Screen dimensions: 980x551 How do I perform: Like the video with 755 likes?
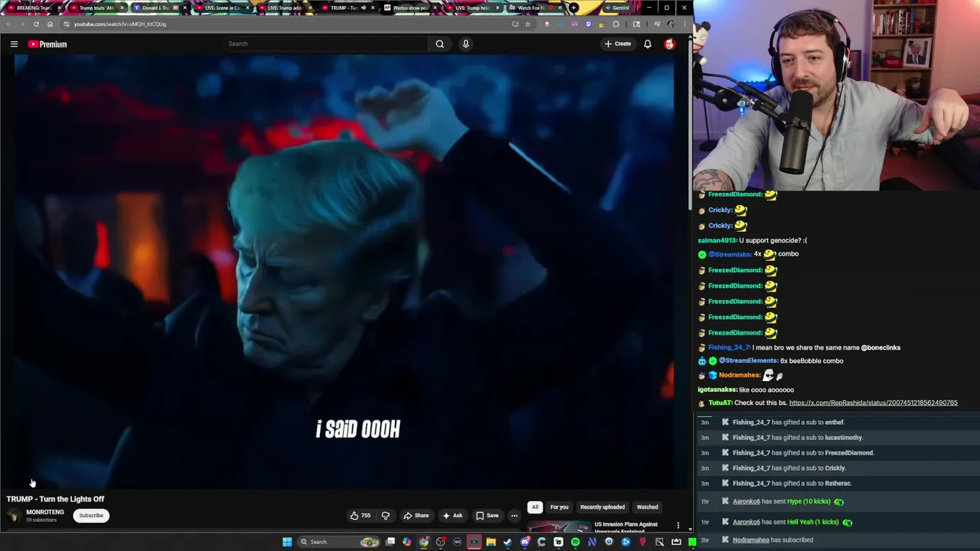click(360, 516)
